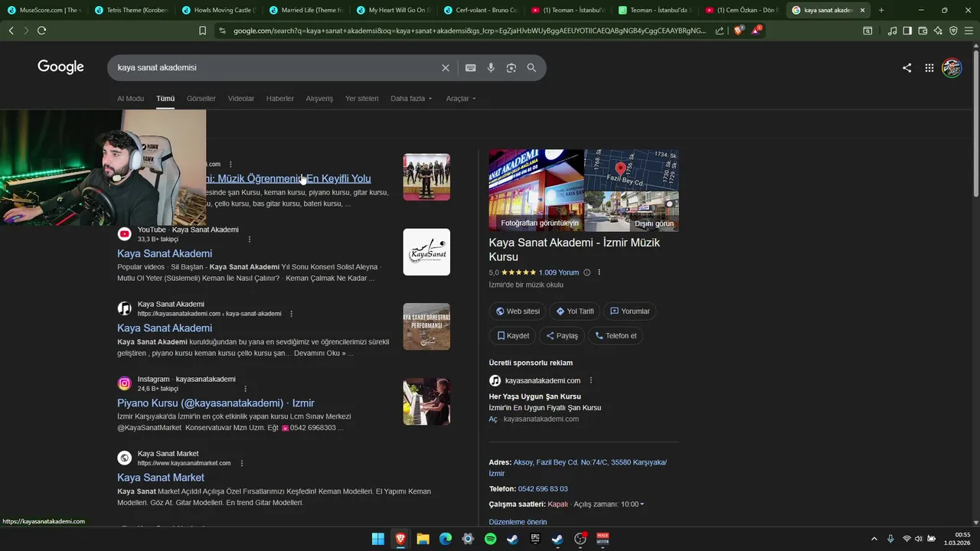The height and width of the screenshot is (551, 980).
Task: Open options for the YouTube Kaya Sanat Akademi result
Action: [x=249, y=239]
